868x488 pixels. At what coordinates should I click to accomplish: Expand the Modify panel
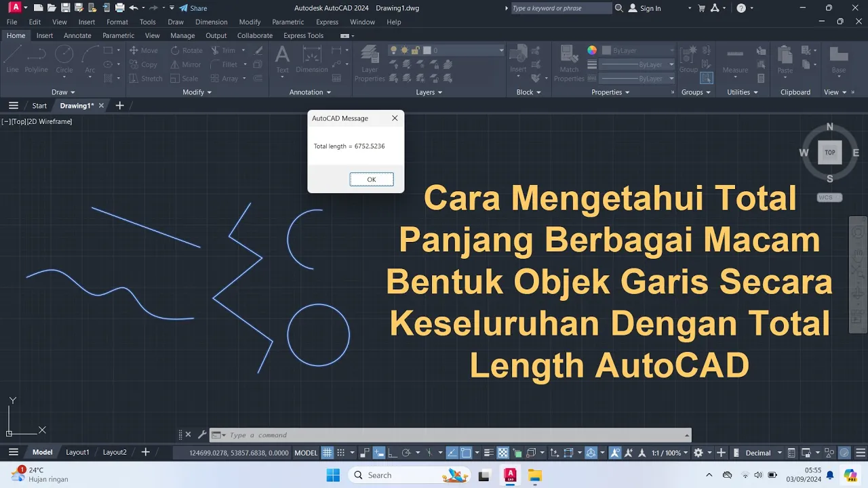point(197,92)
